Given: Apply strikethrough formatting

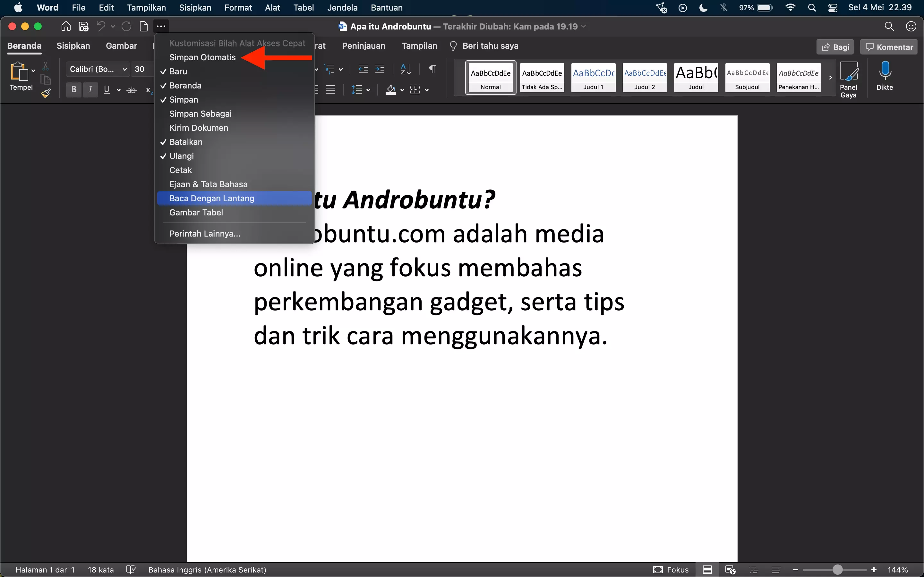Looking at the screenshot, I should [x=131, y=89].
